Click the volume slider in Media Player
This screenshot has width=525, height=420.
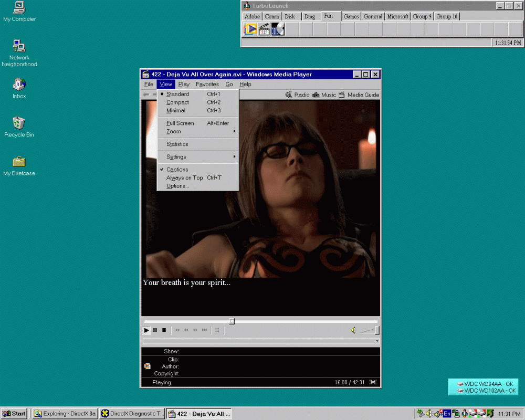pos(369,331)
